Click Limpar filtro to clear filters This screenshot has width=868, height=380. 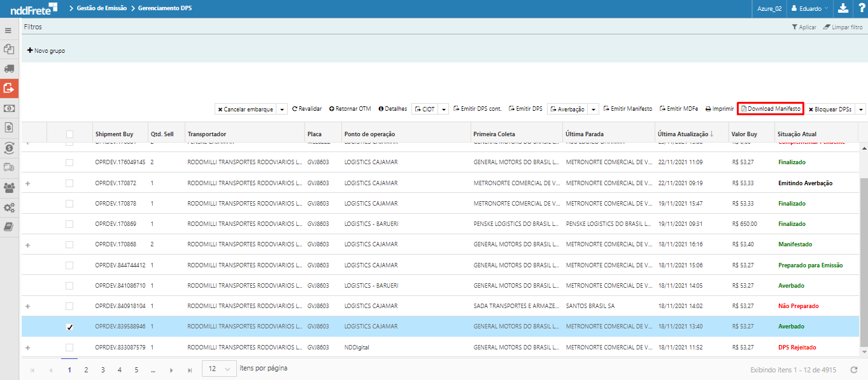(x=843, y=27)
